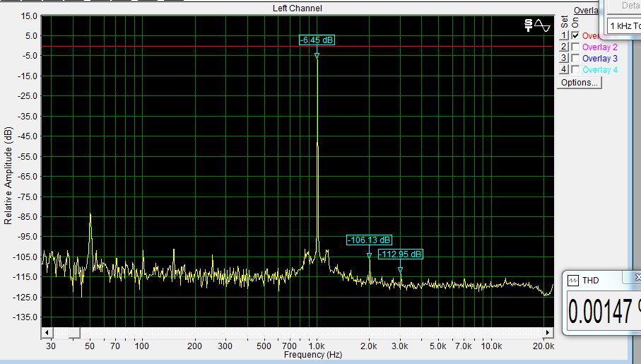Click the 1 kHz To field
The width and height of the screenshot is (641, 364).
[624, 25]
